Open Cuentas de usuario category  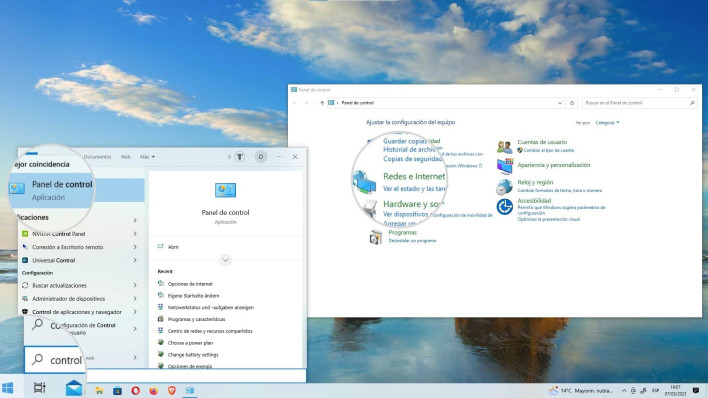(x=542, y=142)
